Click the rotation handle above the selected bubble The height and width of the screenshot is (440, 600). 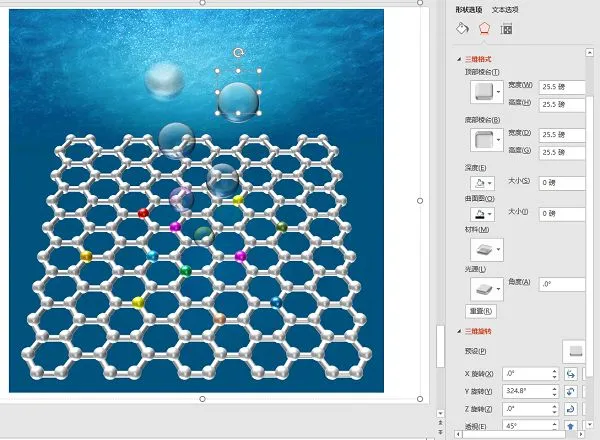(238, 52)
